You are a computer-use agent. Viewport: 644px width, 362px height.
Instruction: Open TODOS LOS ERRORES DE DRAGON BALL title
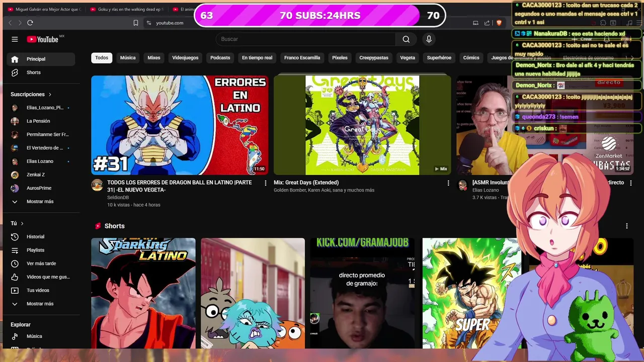(x=180, y=186)
